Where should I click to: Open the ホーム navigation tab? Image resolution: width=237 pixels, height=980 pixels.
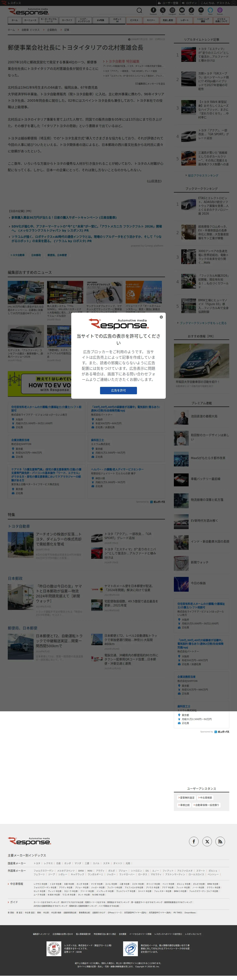(14, 20)
